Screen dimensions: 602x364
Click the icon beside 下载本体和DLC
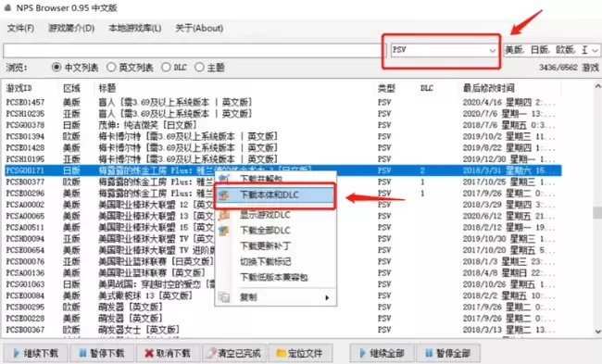(224, 195)
